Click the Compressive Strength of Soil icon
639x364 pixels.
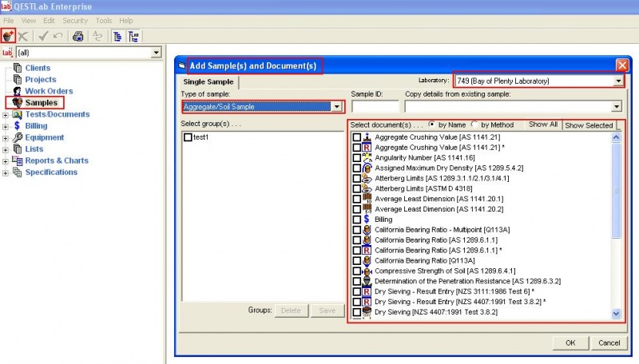pos(367,271)
